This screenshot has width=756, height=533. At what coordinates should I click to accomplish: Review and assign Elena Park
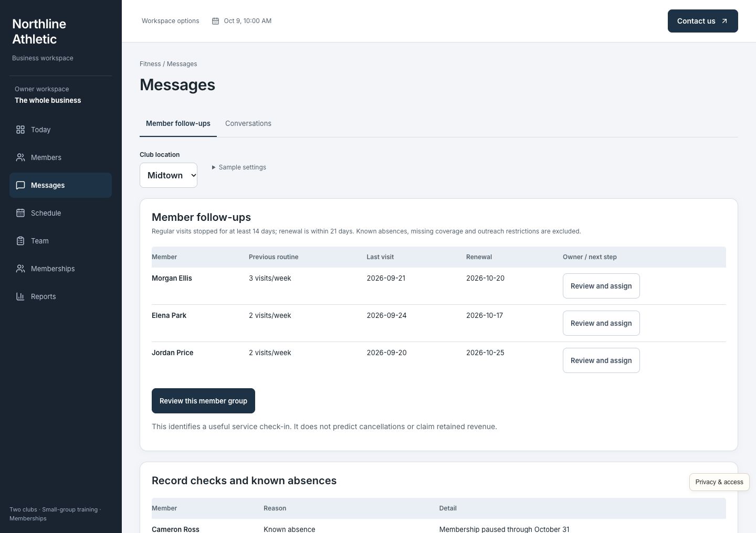coord(601,323)
